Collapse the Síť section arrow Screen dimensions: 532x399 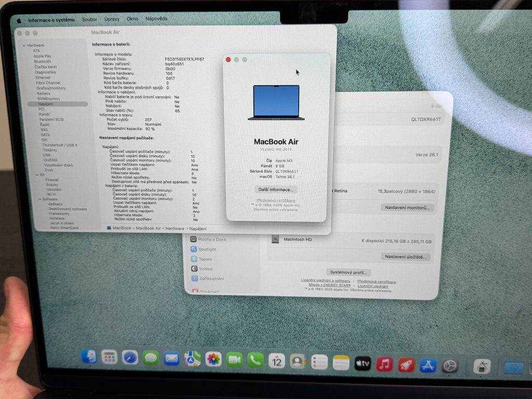[x=37, y=175]
